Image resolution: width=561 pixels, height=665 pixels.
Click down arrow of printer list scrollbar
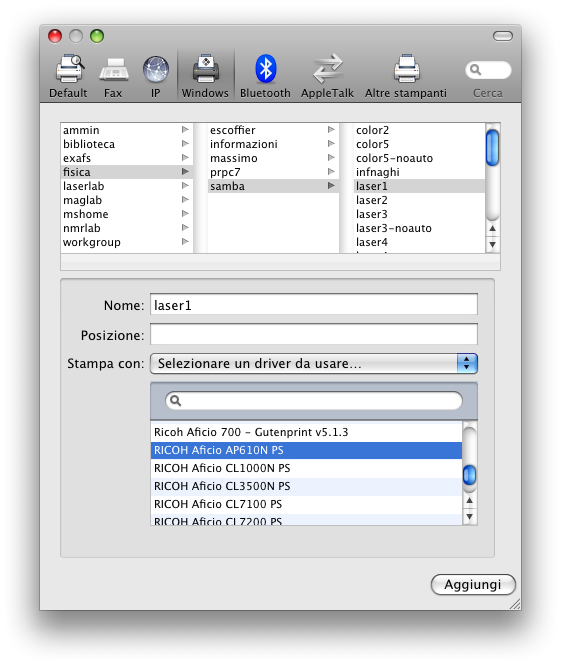(x=492, y=245)
